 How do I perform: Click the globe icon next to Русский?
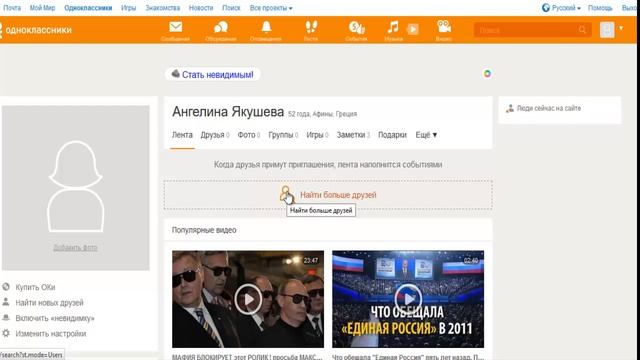(546, 8)
